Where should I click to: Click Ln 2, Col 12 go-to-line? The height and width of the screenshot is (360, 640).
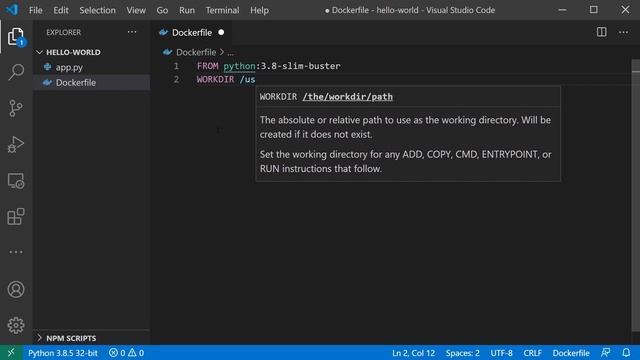pyautogui.click(x=413, y=353)
